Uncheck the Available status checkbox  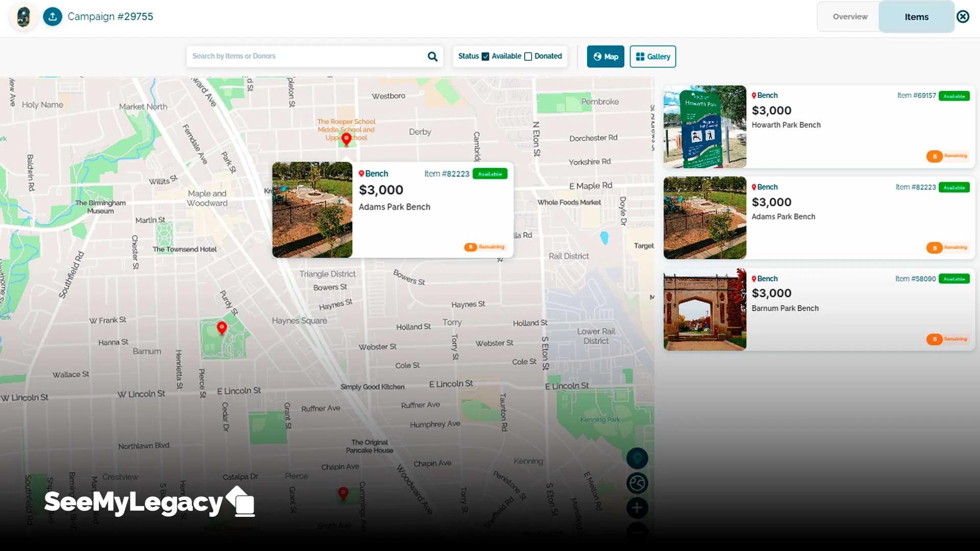[x=485, y=57]
